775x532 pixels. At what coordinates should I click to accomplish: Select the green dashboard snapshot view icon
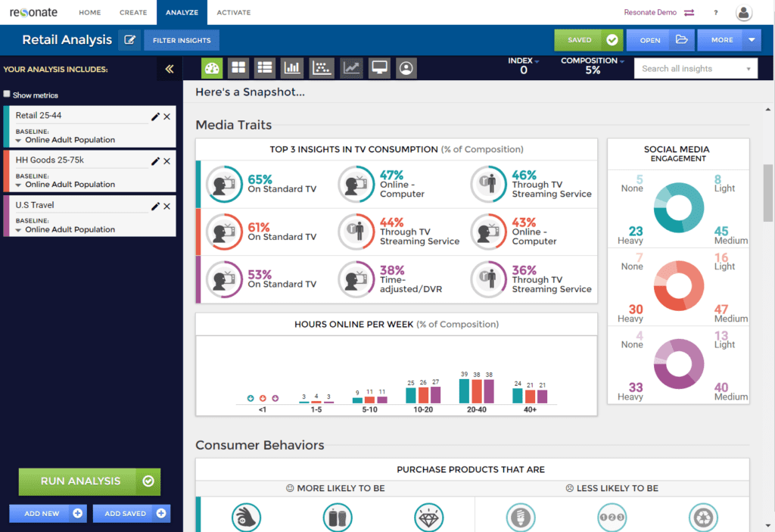tap(211, 68)
